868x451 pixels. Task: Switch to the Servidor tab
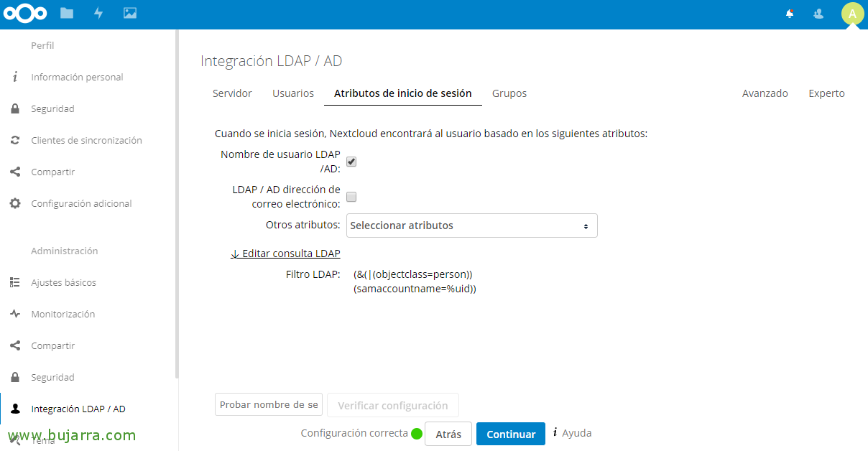click(x=232, y=93)
